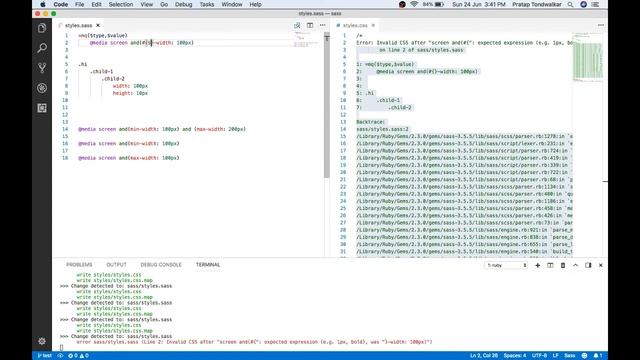Open Notification Center list icon in menu bar
Viewport: 640px width, 360px height.
(x=596, y=4)
